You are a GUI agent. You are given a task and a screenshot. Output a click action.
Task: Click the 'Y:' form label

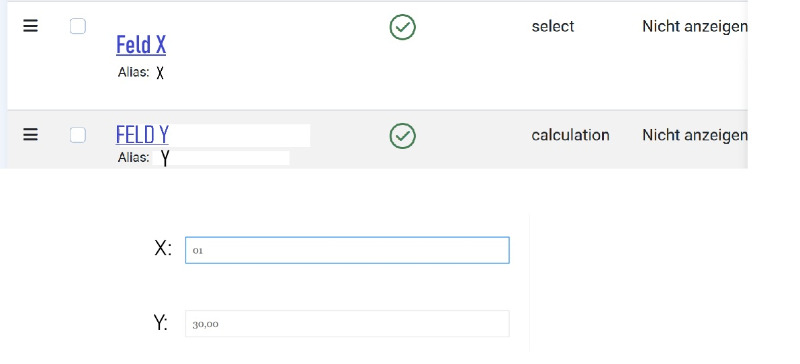pos(161,323)
